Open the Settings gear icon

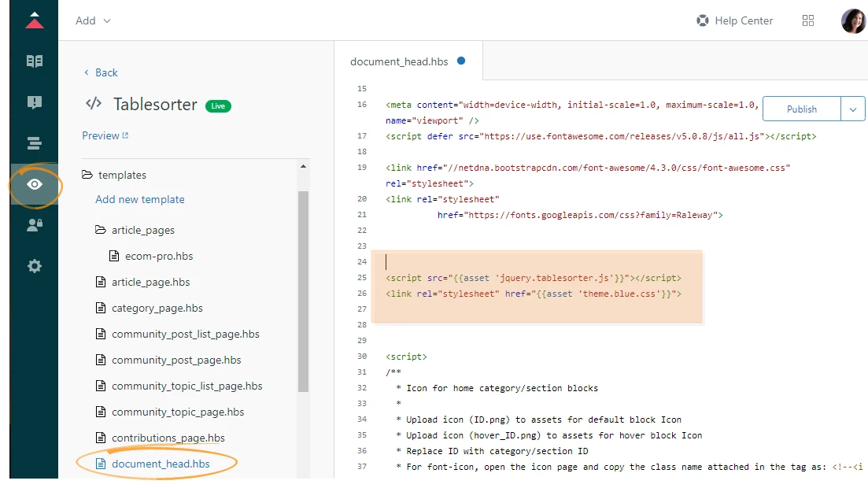point(35,266)
